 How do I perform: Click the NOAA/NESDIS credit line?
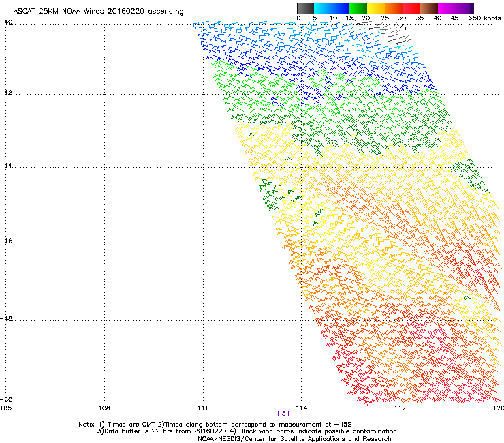294,439
